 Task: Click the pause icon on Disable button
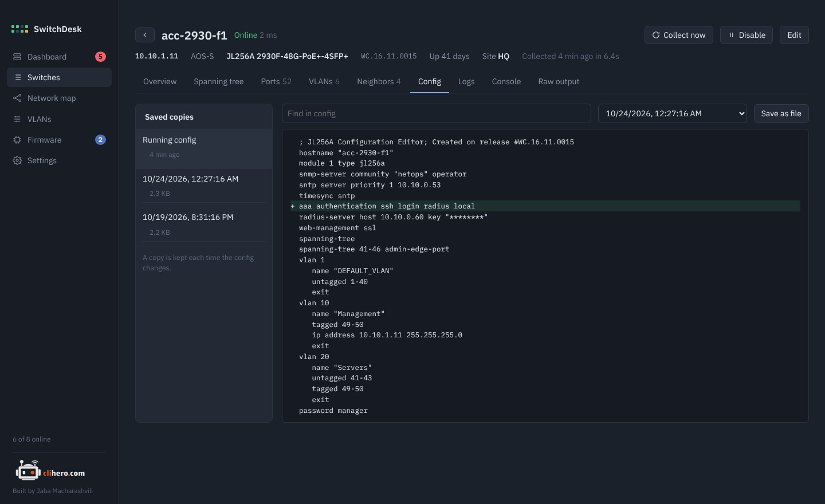(x=732, y=35)
